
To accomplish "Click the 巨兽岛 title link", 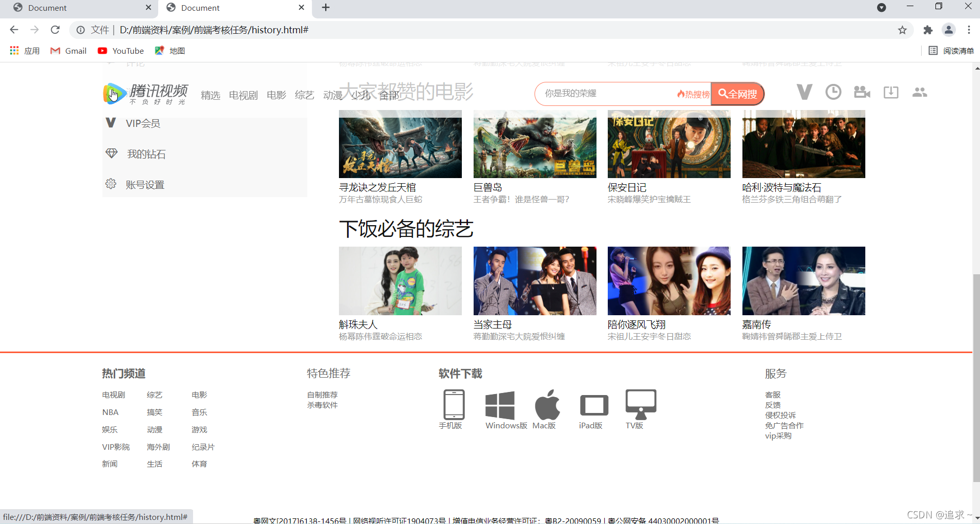I will click(488, 187).
